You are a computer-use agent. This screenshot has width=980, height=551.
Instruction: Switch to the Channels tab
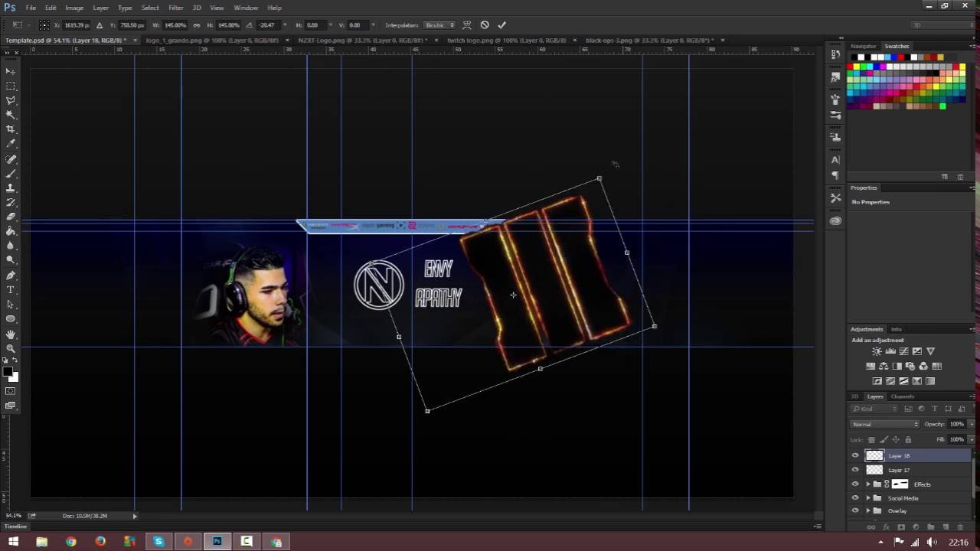tap(902, 396)
